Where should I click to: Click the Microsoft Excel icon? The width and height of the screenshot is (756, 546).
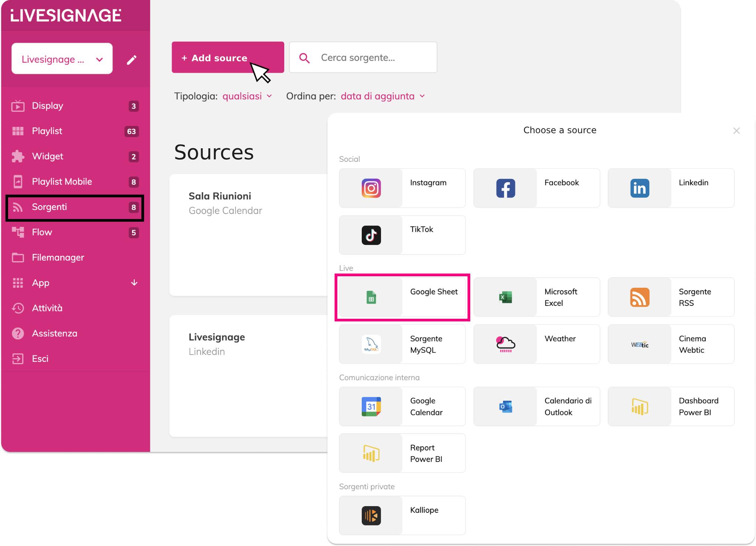pos(505,297)
